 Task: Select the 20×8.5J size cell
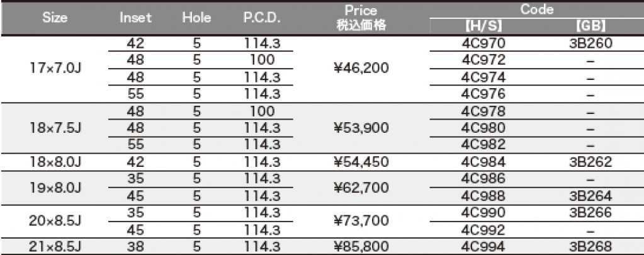(55, 221)
